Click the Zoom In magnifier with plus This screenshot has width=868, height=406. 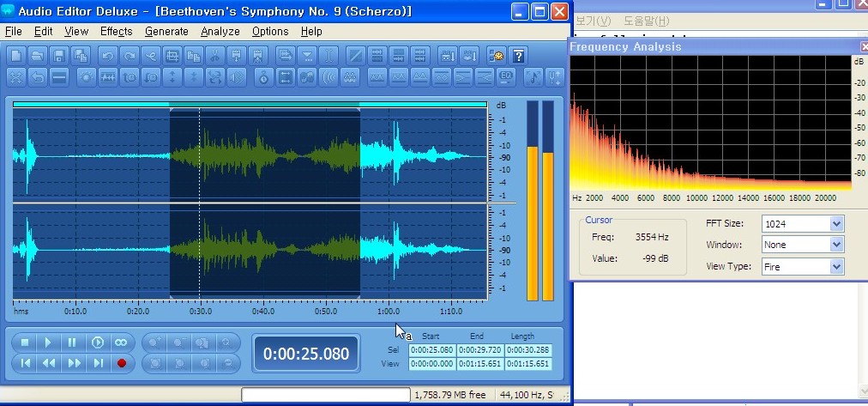click(155, 342)
